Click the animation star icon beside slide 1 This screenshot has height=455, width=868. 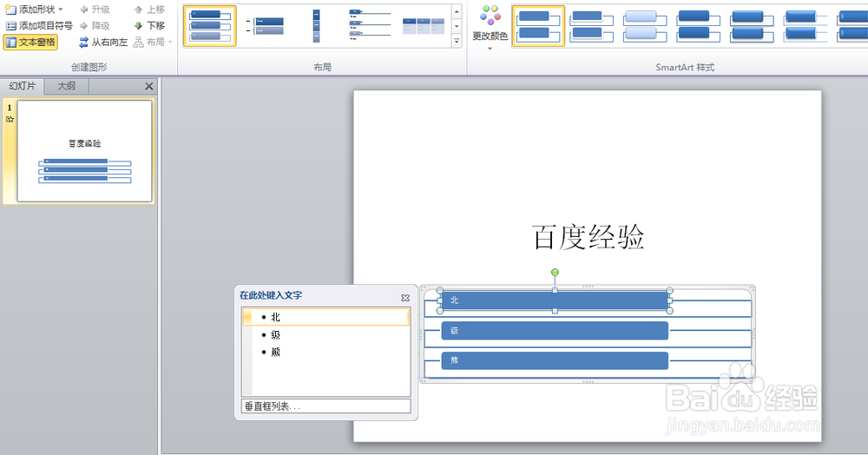pos(10,119)
